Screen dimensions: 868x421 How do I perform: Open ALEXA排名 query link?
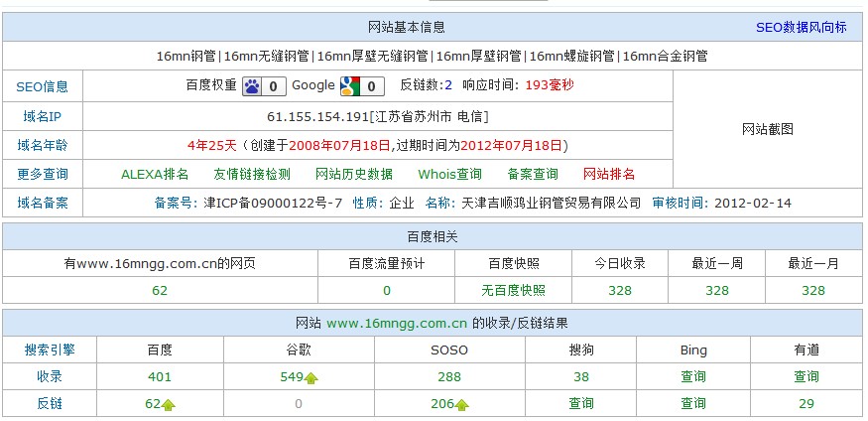click(155, 174)
